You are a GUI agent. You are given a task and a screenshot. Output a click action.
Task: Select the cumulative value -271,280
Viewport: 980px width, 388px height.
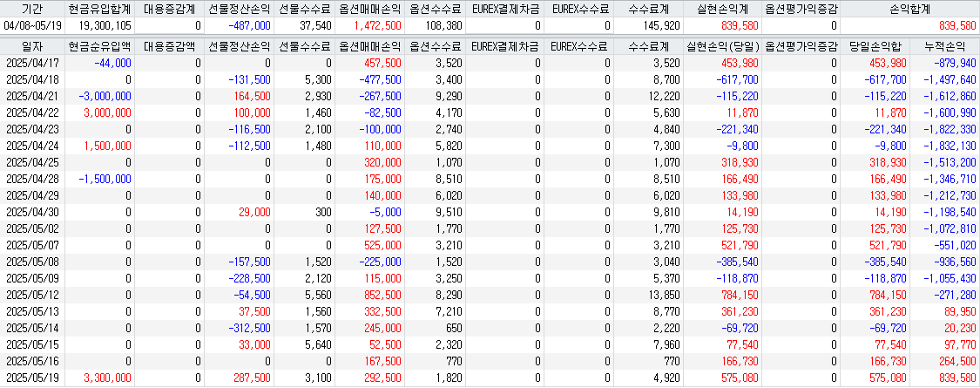click(x=953, y=295)
